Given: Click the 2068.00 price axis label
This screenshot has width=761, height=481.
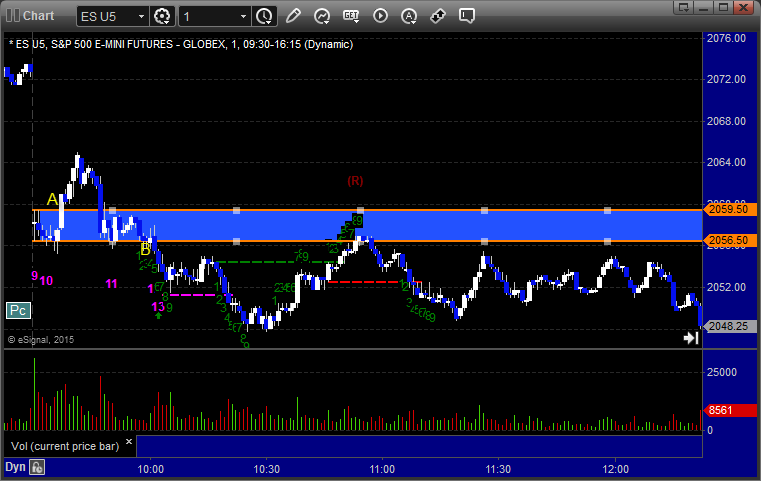Looking at the screenshot, I should point(727,121).
